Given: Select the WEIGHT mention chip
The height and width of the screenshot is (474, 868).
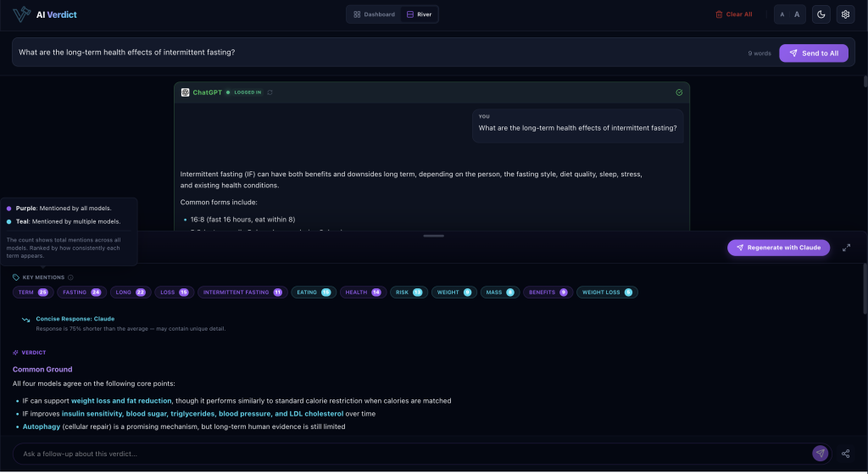Looking at the screenshot, I should click(454, 293).
